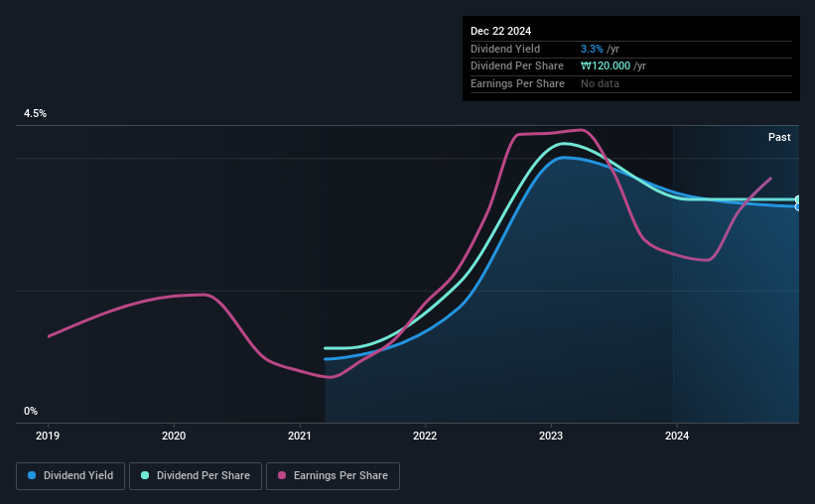Click the 2024 x-axis label

[677, 436]
